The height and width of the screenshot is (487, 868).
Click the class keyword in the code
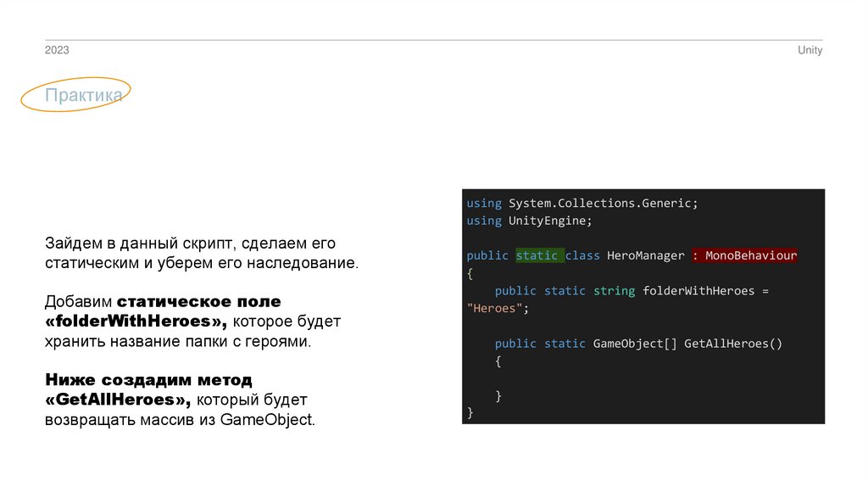tap(582, 255)
